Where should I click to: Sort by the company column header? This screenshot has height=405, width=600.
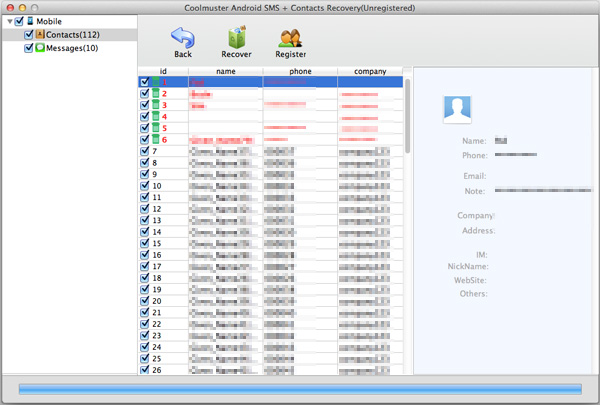[370, 71]
